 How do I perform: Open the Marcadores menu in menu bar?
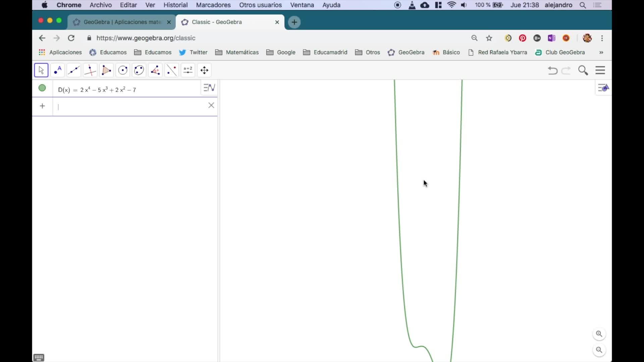[213, 5]
